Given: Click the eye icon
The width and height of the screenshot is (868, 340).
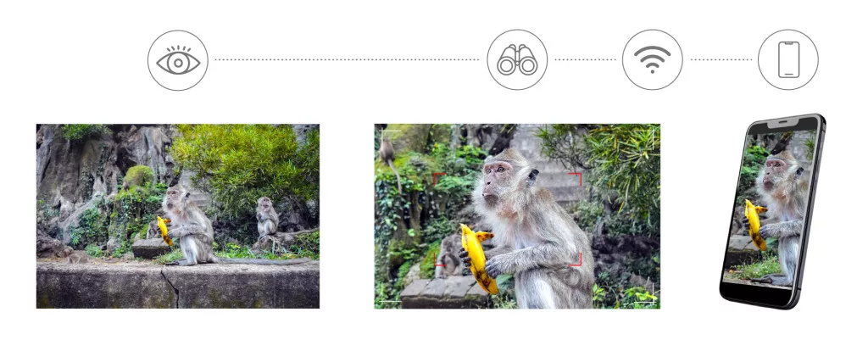Looking at the screenshot, I should 178,60.
